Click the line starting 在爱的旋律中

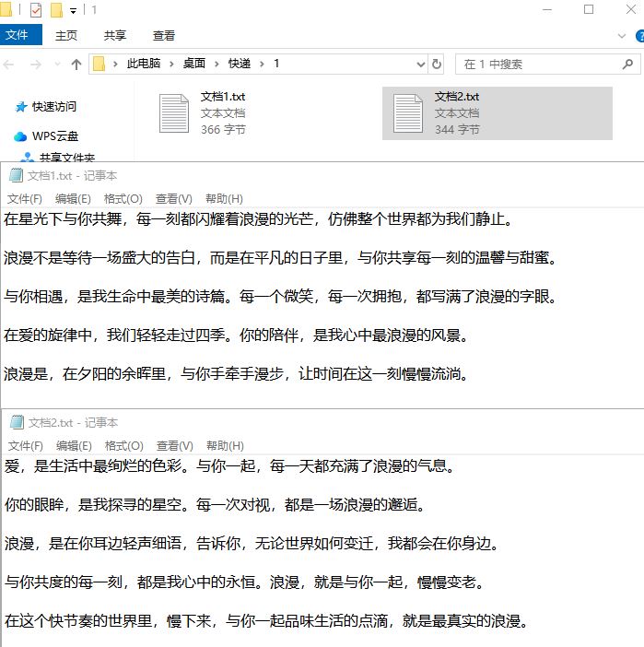point(237,335)
